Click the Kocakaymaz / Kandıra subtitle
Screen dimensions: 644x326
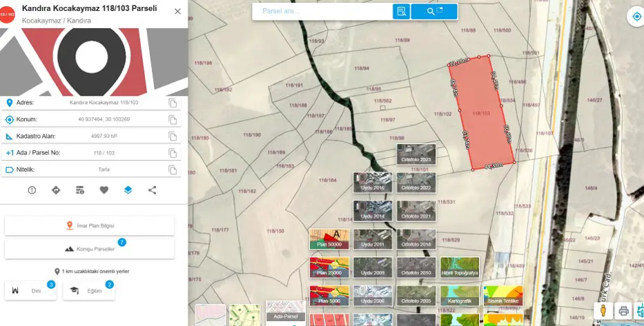[x=57, y=21]
